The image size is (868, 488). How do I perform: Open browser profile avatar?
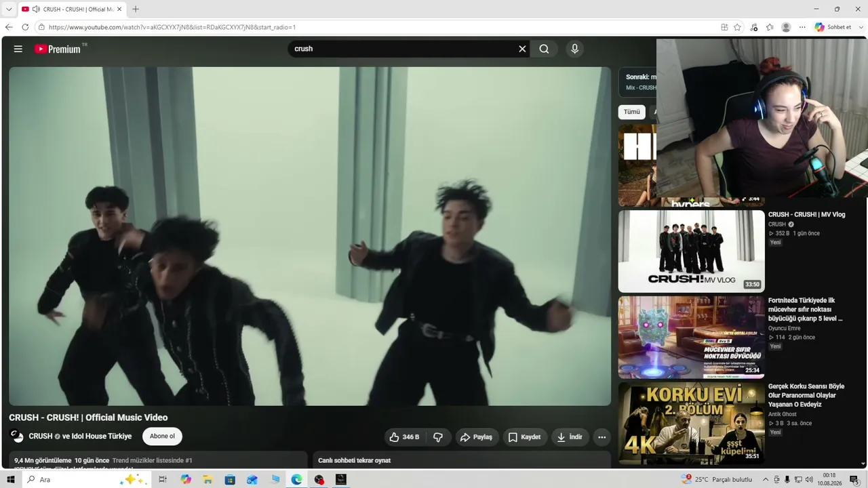pos(786,27)
